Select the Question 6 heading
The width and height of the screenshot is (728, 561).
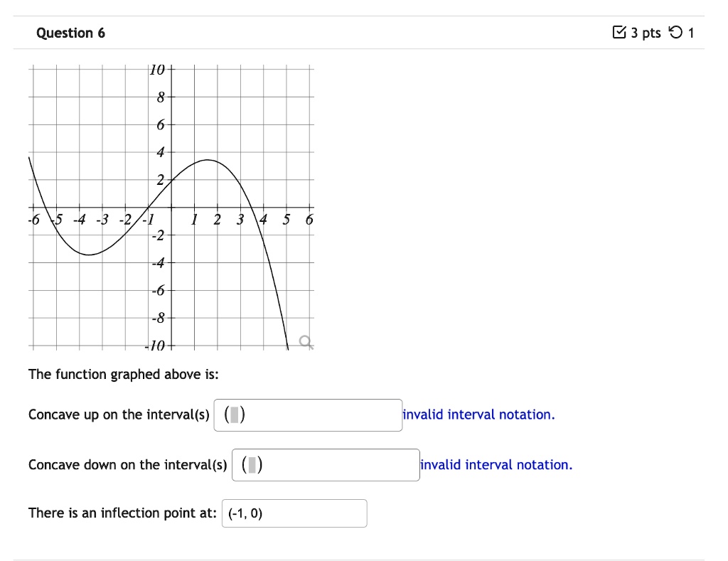[x=71, y=32]
